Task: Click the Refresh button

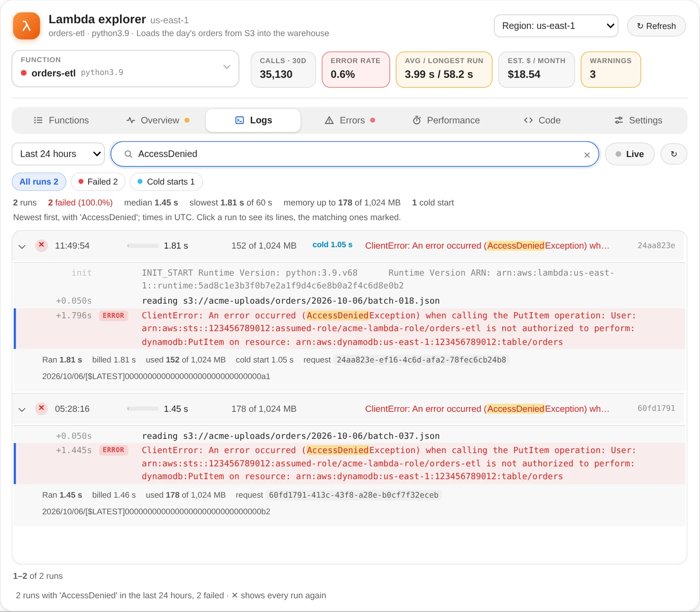Action: point(656,26)
